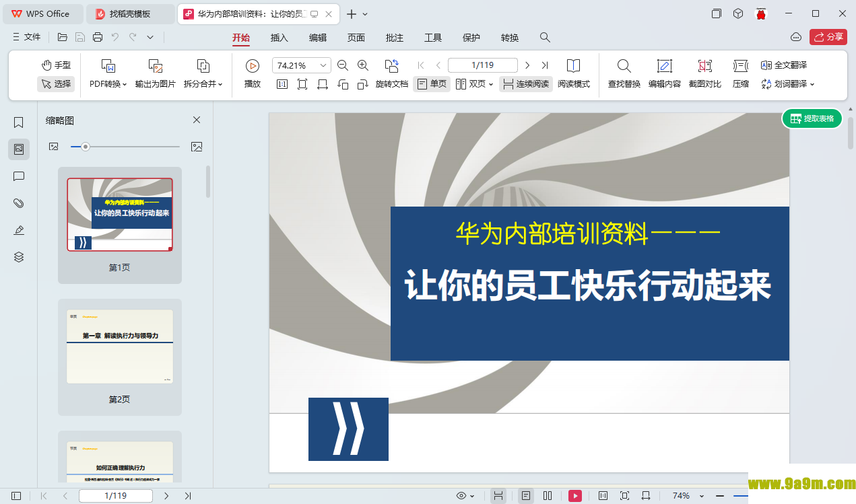Switch to the 插入 ribbon tab
The height and width of the screenshot is (504, 856).
pos(279,38)
